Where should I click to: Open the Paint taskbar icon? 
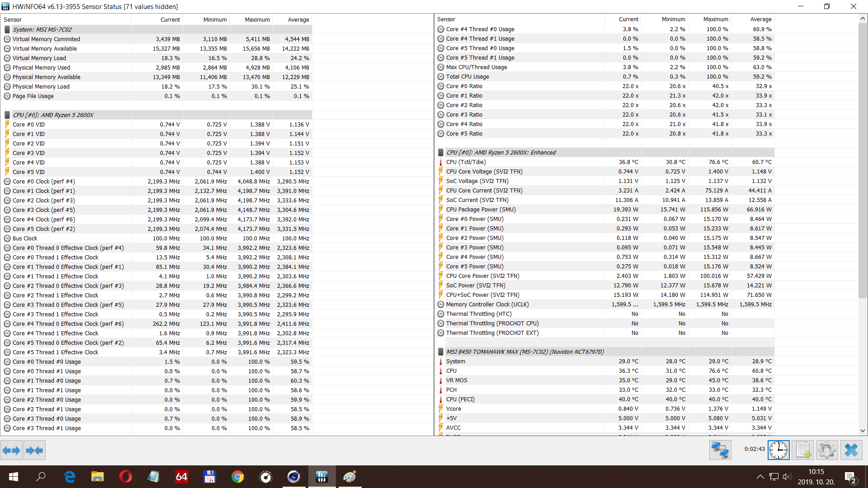pyautogui.click(x=350, y=477)
